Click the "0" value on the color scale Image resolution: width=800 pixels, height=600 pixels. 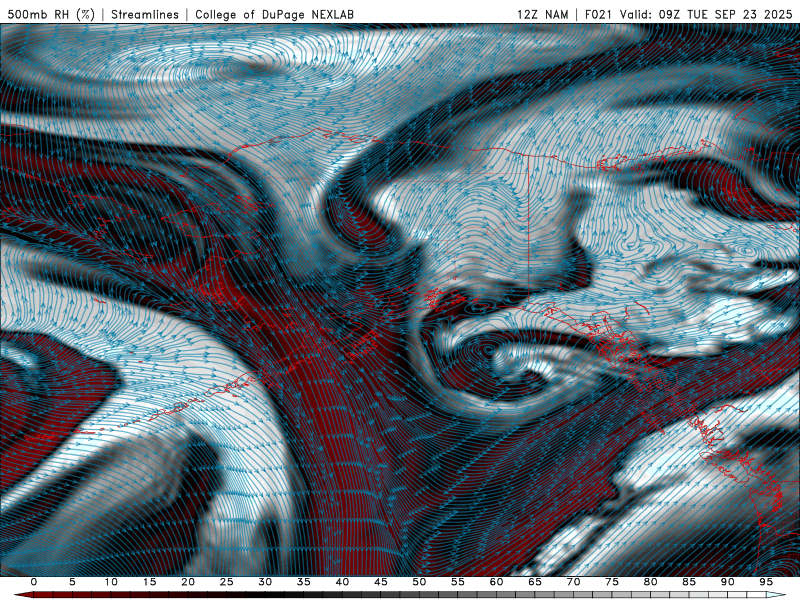tap(34, 582)
